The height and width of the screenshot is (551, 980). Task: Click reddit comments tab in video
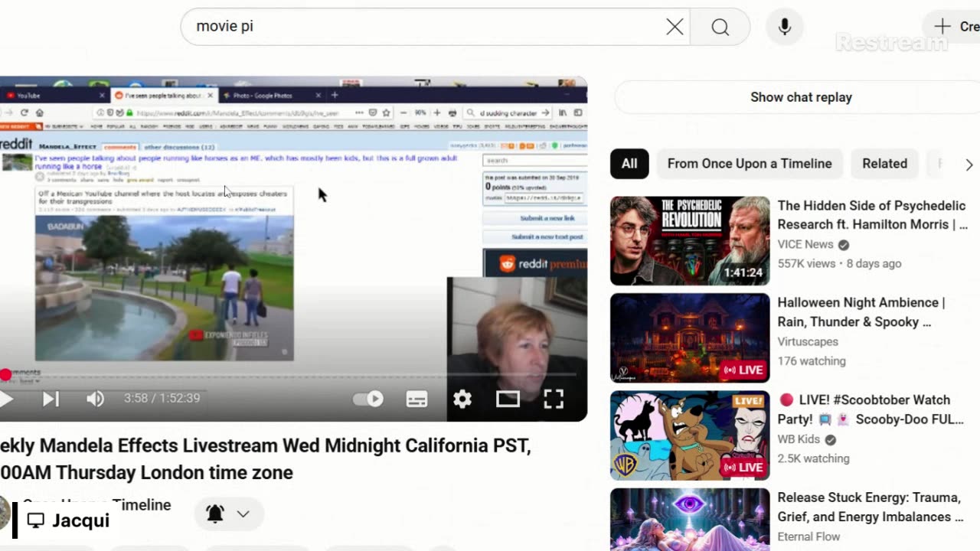click(119, 147)
